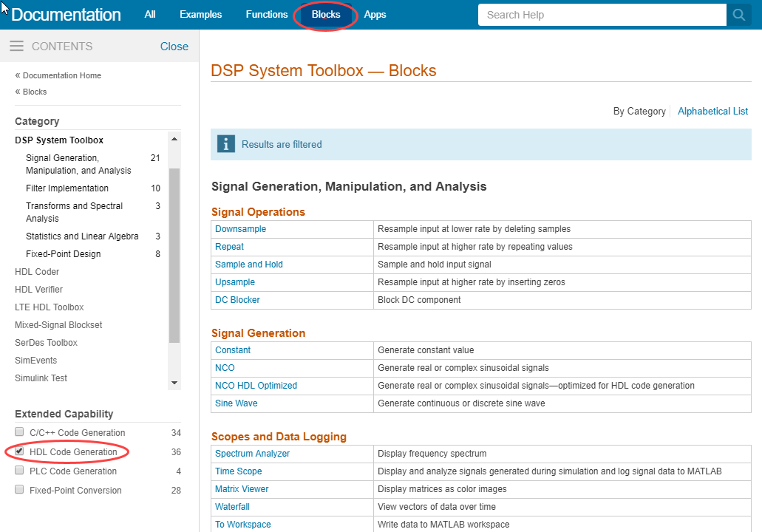Open the Sine Wave block page

click(237, 403)
